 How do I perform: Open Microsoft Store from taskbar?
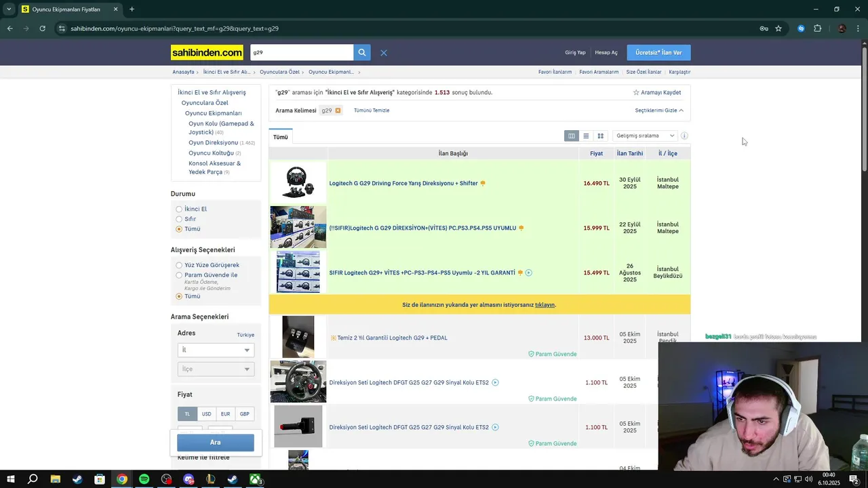tap(100, 479)
